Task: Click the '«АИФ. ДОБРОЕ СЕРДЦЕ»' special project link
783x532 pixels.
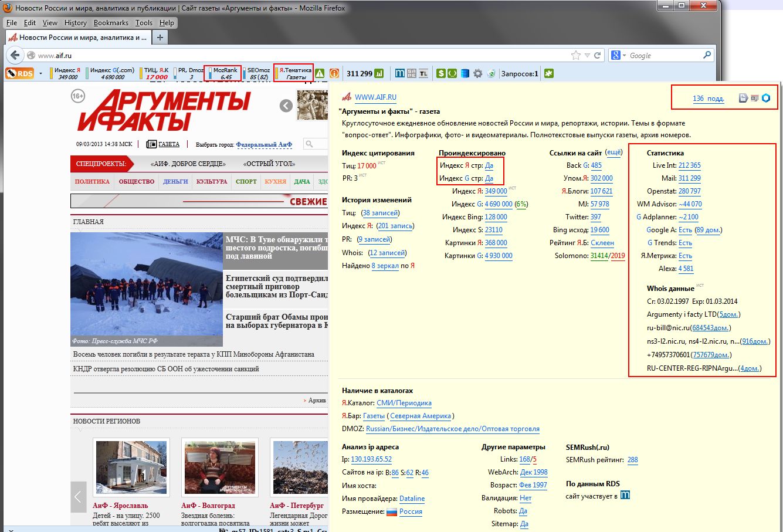Action: (188, 164)
